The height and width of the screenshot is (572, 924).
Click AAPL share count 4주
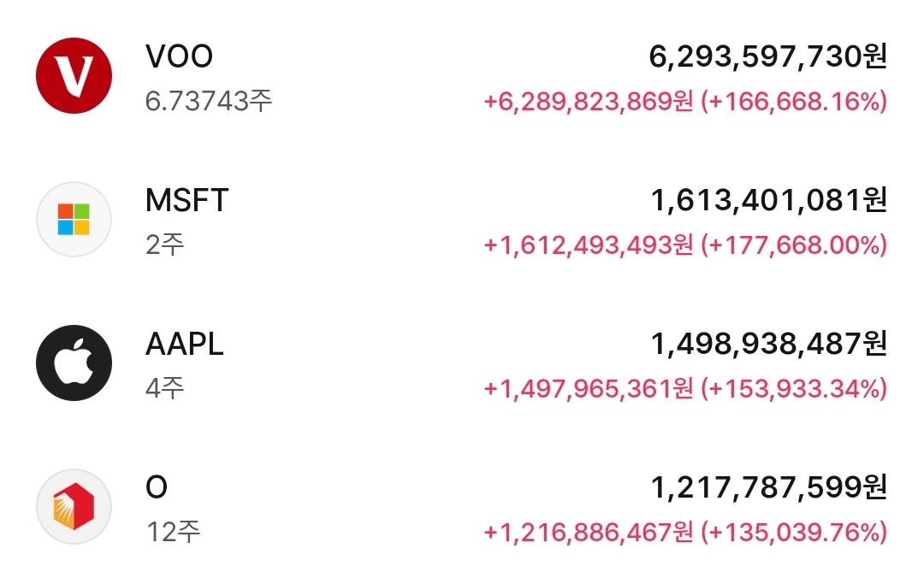pos(164,388)
